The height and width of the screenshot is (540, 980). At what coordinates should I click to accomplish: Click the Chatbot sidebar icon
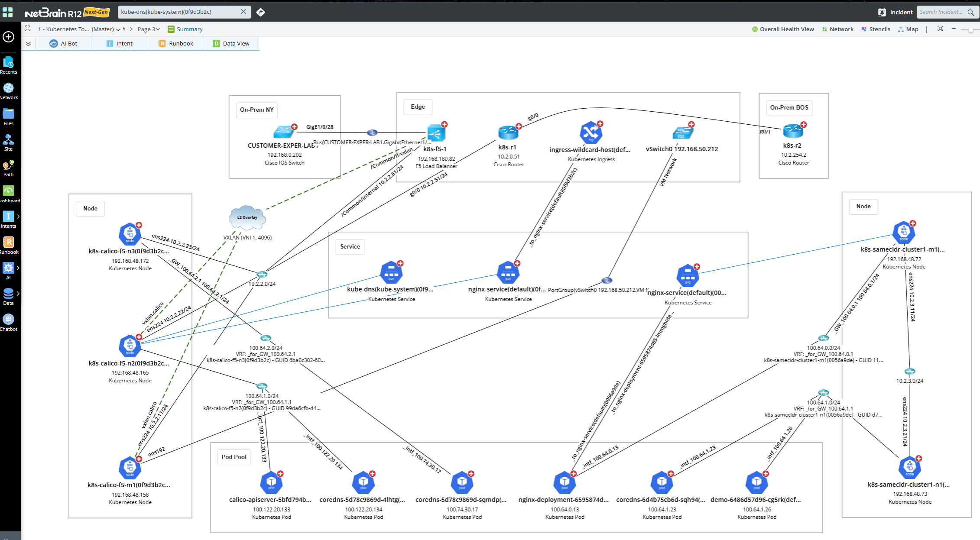click(8, 322)
